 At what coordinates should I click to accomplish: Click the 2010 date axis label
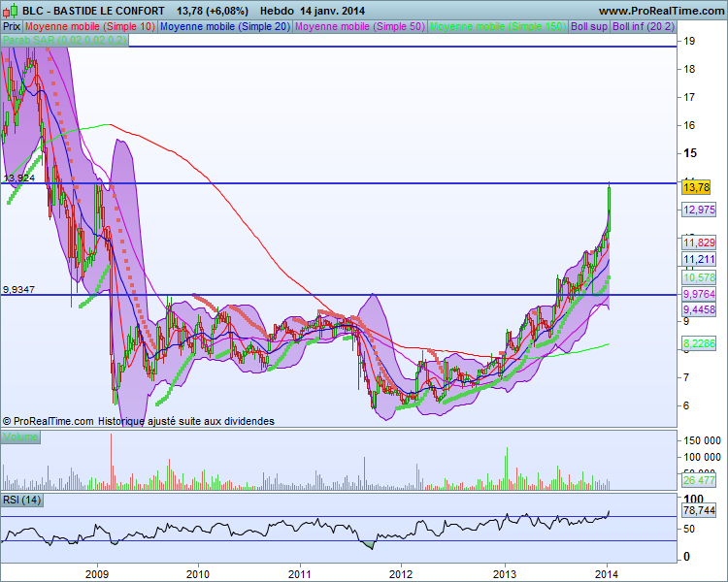(198, 574)
